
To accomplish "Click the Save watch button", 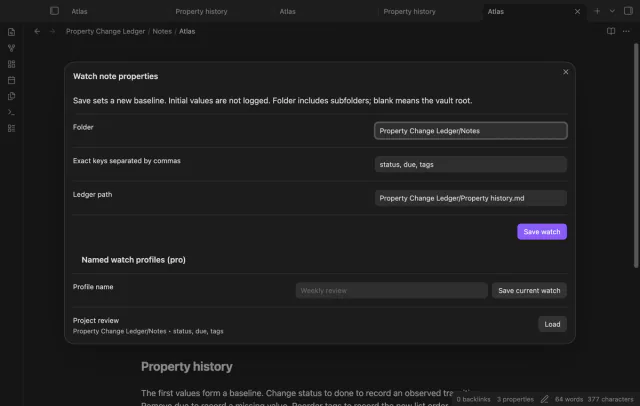I will coord(542,232).
